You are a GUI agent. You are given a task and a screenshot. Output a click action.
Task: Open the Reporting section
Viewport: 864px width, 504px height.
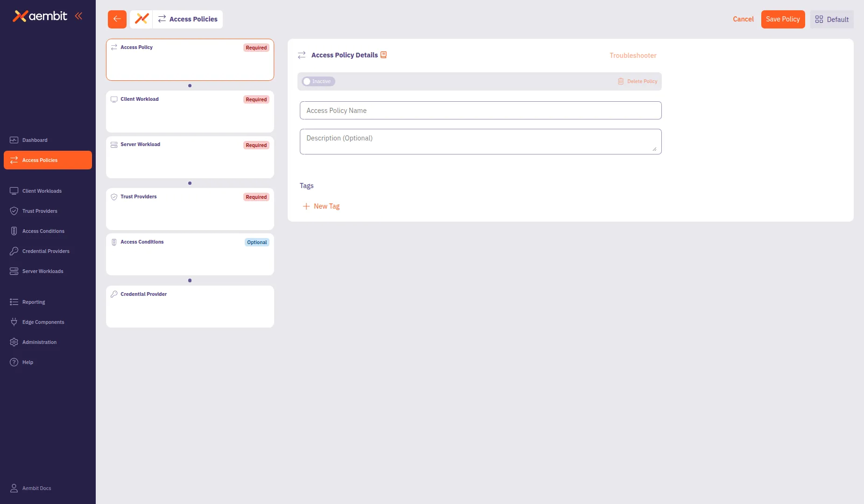[x=33, y=302]
